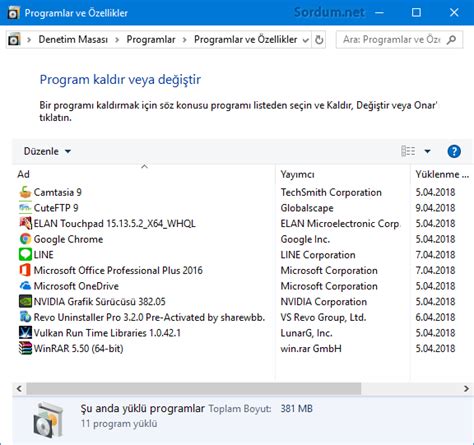The image size is (474, 445).
Task: Expand chevron after Denetim Masası breadcrumb
Action: (x=117, y=40)
